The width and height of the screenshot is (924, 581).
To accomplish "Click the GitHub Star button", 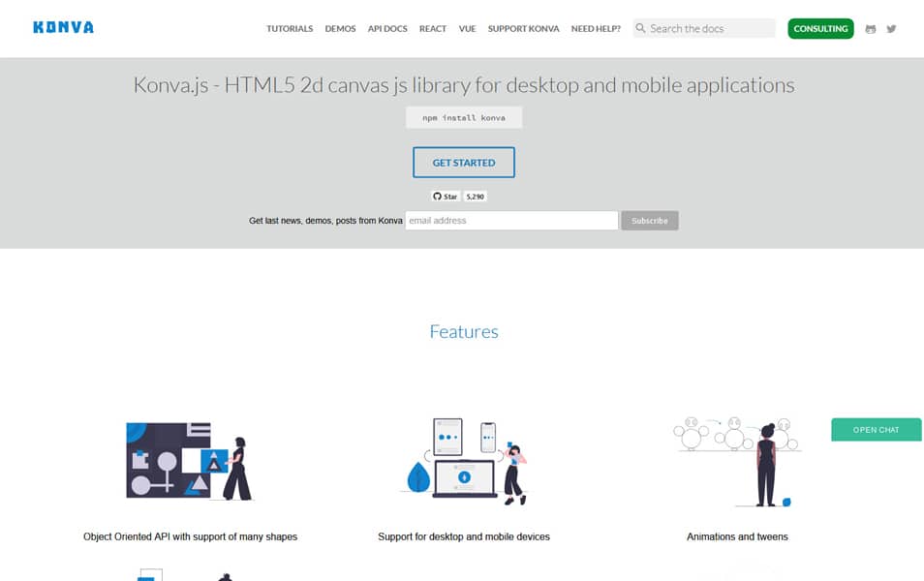I will pyautogui.click(x=445, y=197).
